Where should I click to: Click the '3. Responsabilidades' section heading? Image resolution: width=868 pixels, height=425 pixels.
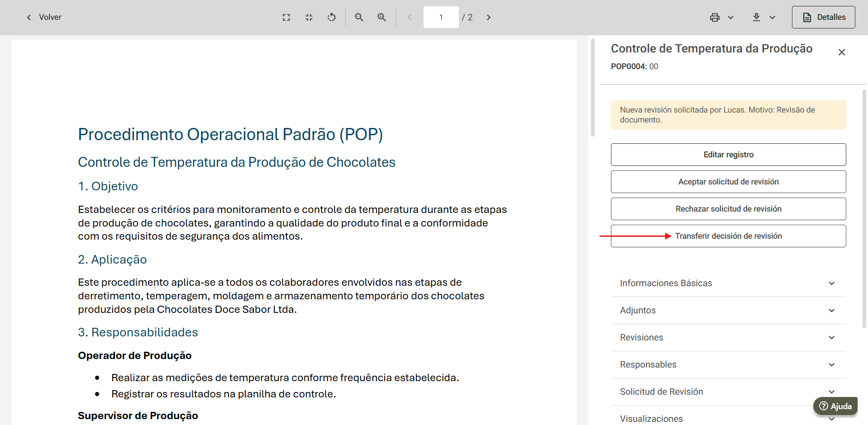point(138,332)
